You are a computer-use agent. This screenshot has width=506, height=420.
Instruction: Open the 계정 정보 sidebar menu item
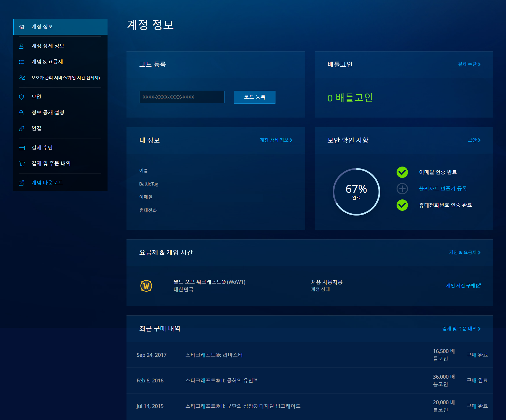tap(60, 27)
